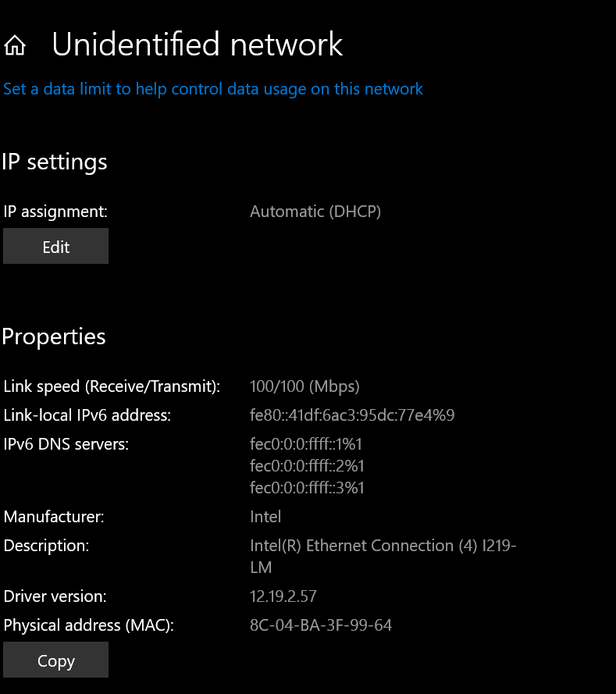This screenshot has height=694, width=616.
Task: Click the IP settings section heading
Action: click(55, 162)
